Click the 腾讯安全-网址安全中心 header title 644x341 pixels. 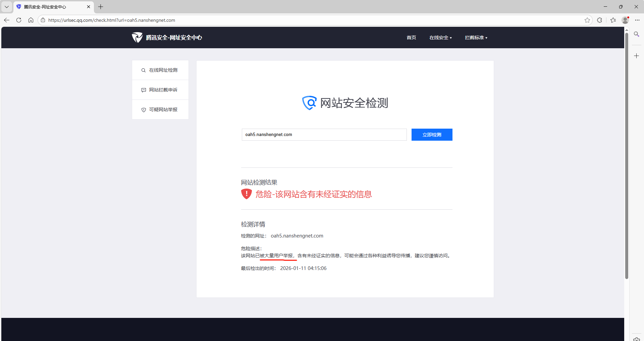click(x=174, y=38)
